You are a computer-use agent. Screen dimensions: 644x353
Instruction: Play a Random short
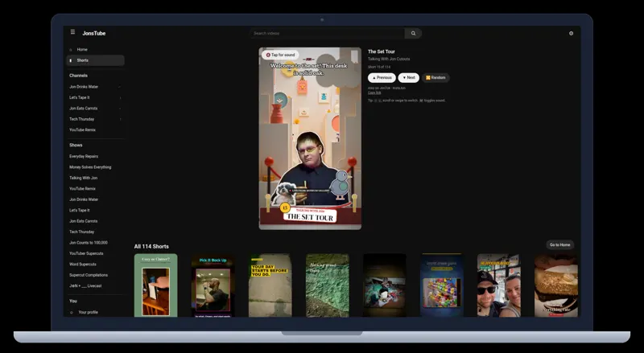coord(436,77)
